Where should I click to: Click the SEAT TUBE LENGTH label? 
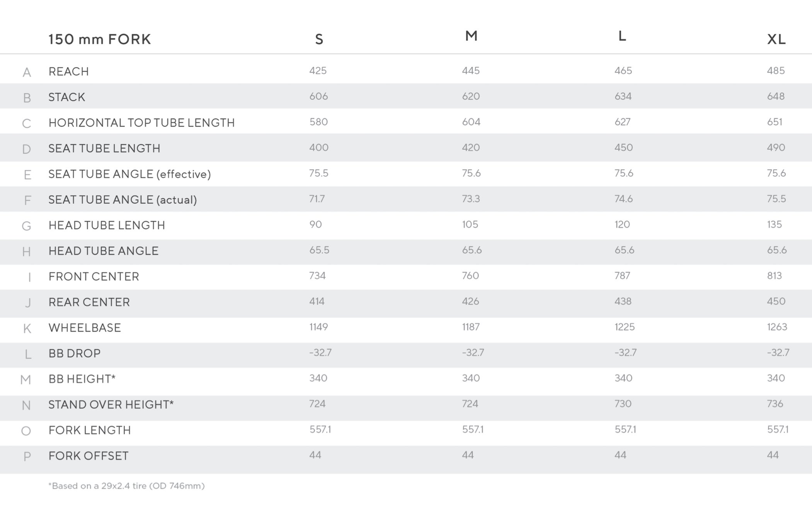click(x=104, y=148)
